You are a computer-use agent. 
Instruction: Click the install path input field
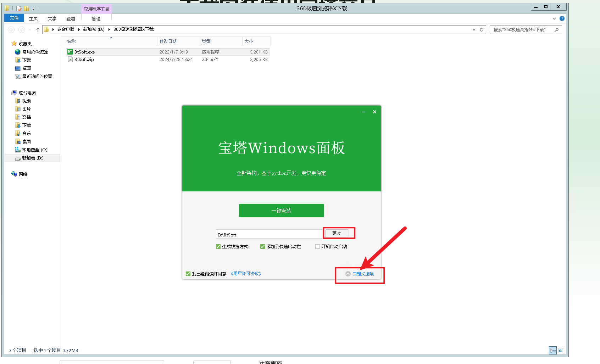269,234
